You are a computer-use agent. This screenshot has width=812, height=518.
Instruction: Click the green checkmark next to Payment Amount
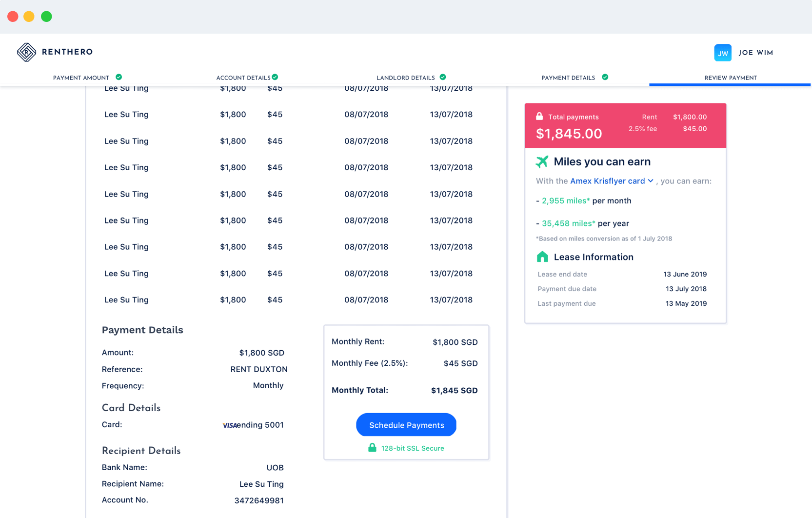click(x=119, y=77)
